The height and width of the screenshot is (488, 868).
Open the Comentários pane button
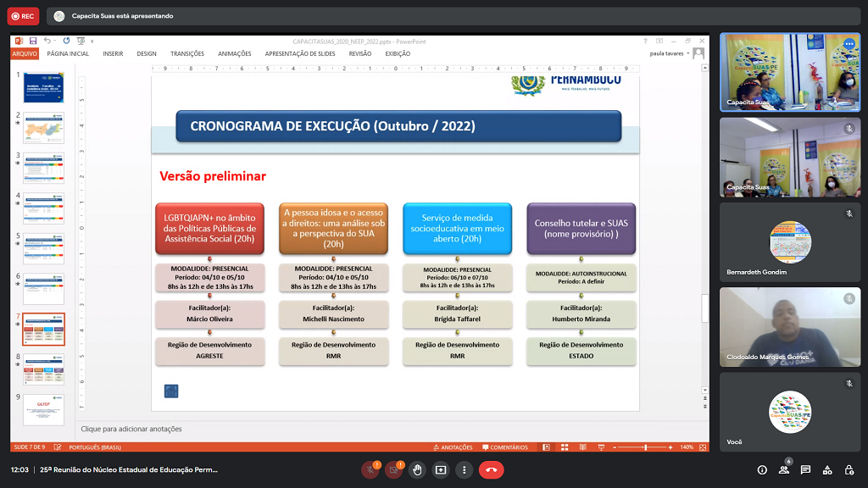(x=505, y=447)
